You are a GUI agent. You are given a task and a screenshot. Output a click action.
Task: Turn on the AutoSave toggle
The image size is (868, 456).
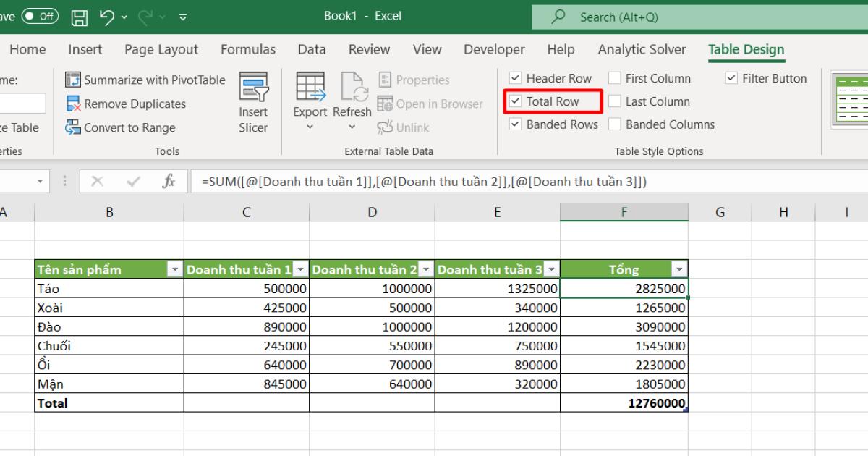coord(40,17)
